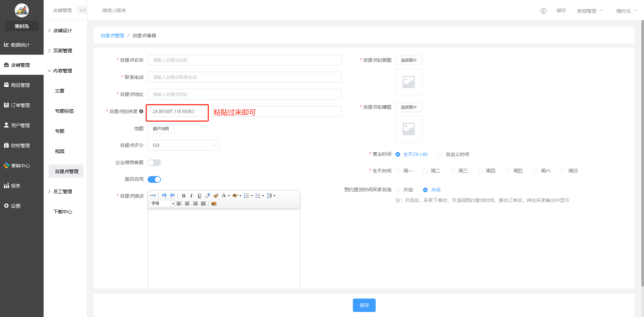Click the undo arrow in description editor
Image resolution: width=644 pixels, height=317 pixels.
[164, 196]
